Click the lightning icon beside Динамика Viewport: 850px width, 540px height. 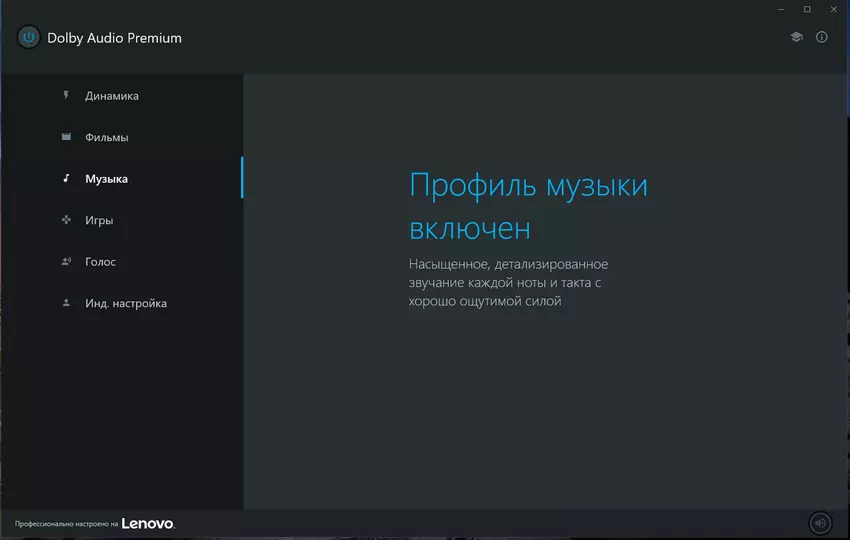point(66,96)
